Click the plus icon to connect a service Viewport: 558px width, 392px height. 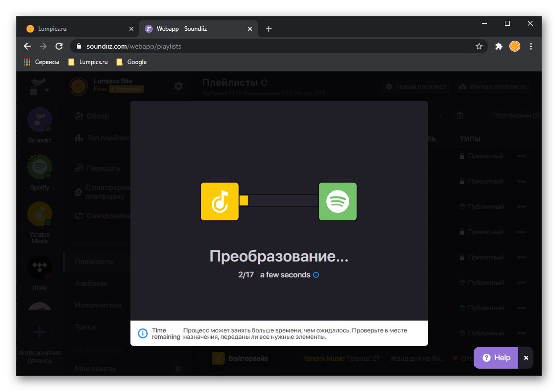click(x=39, y=332)
